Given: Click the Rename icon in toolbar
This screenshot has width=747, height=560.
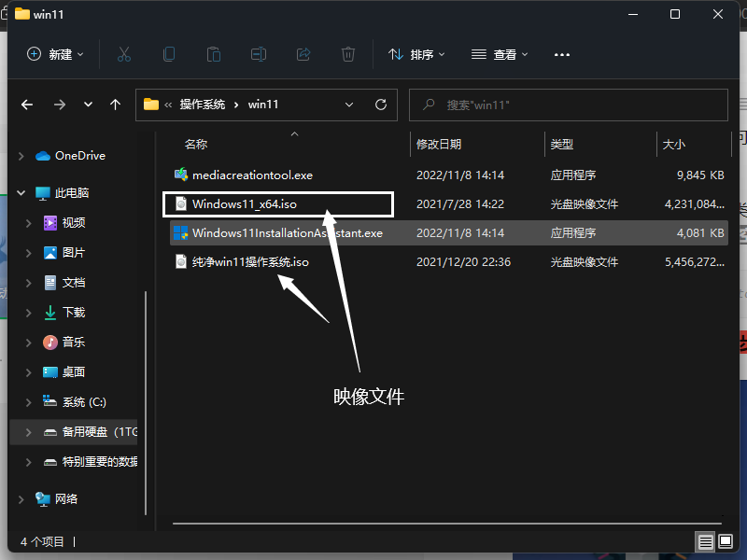Looking at the screenshot, I should click(x=259, y=54).
